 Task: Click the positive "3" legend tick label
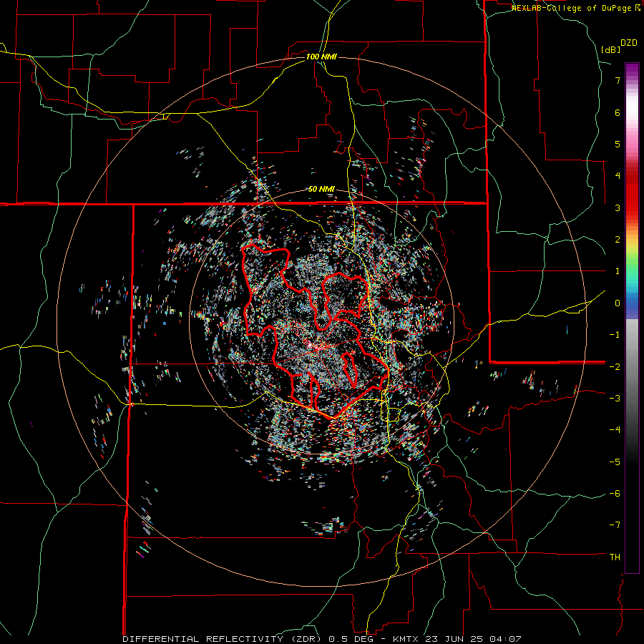point(618,208)
